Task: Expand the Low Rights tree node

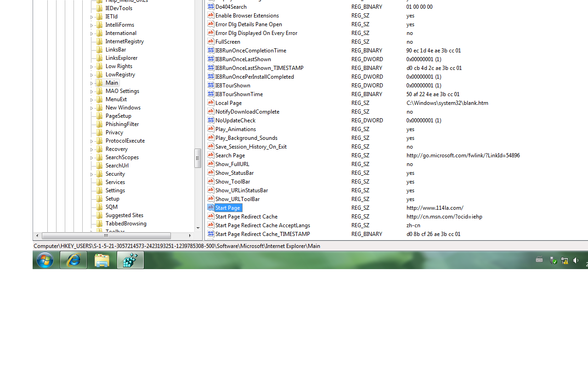Action: pos(92,67)
